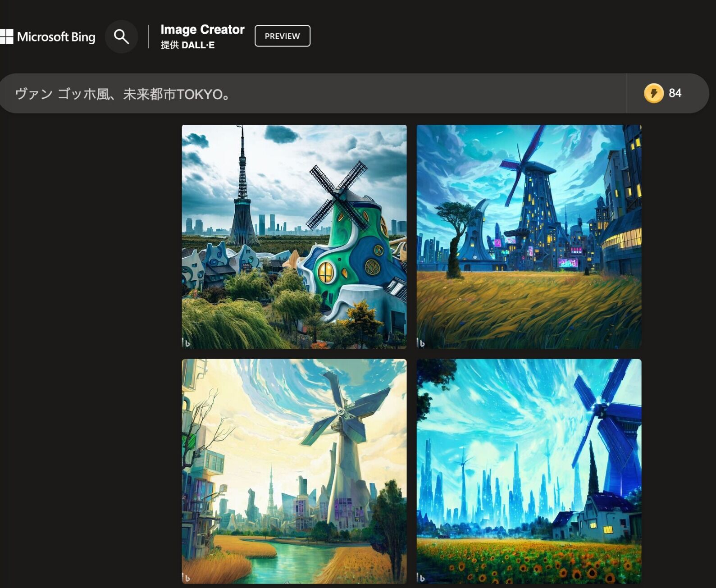Click the Image Creator title
Screen dimensions: 716x588
pos(202,30)
